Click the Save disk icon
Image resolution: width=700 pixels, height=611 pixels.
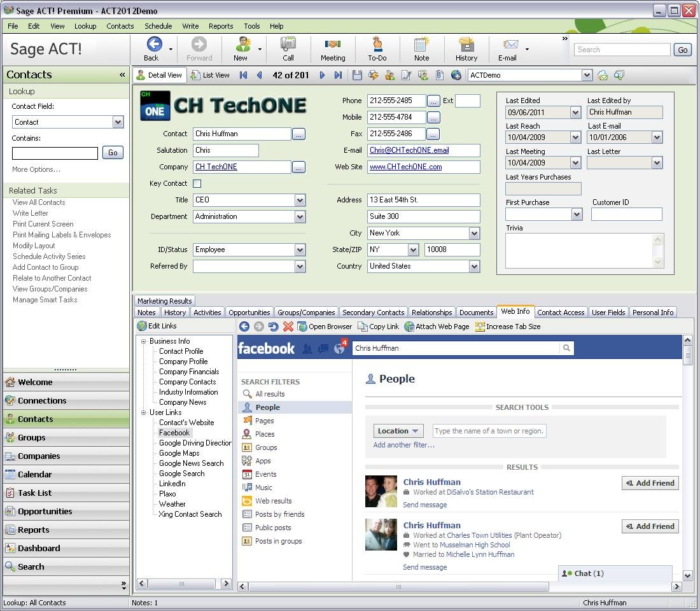(357, 75)
